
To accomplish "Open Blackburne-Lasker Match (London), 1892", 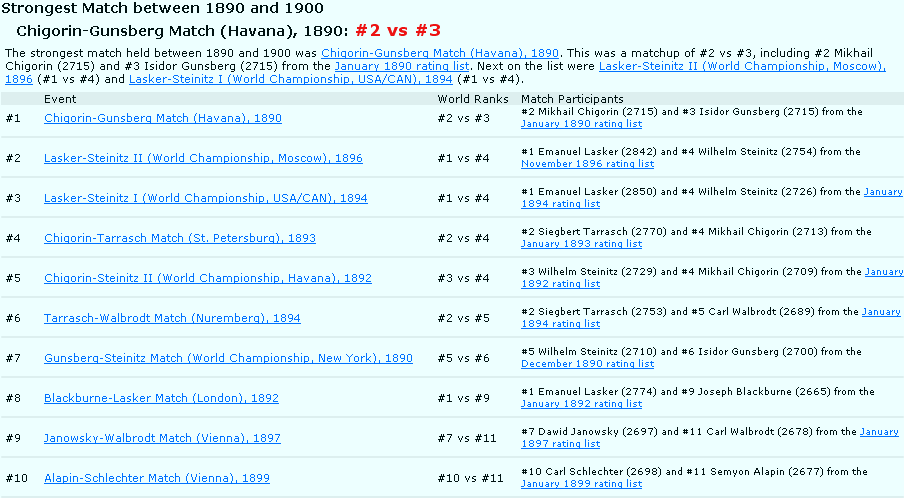I will click(161, 398).
